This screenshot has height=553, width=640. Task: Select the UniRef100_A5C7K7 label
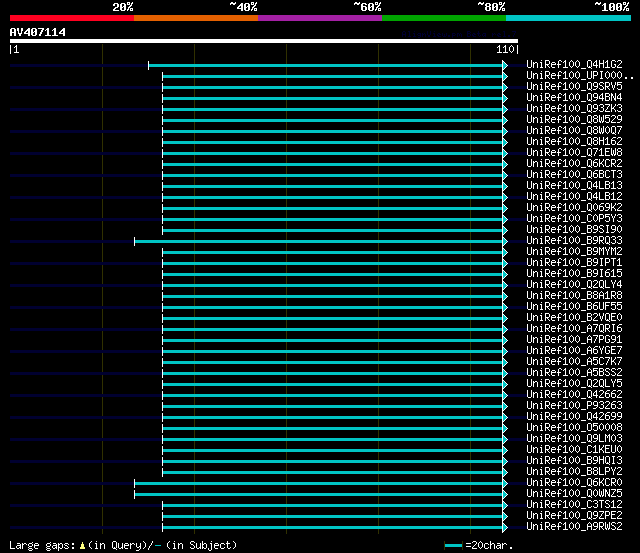click(x=574, y=362)
